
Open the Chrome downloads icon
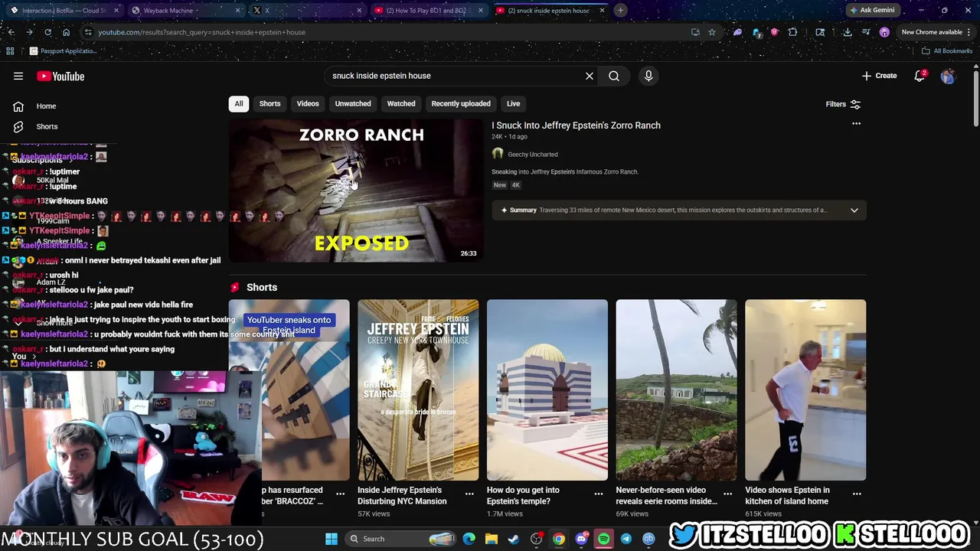pyautogui.click(x=848, y=32)
